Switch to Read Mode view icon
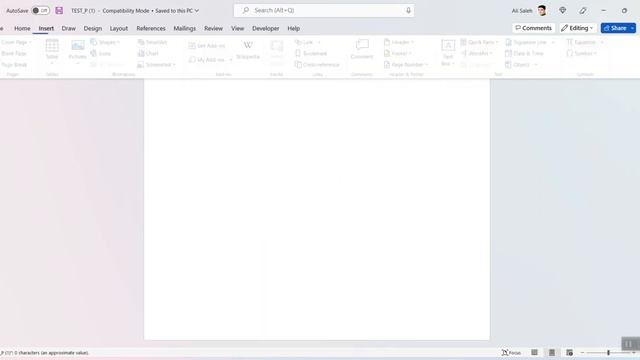The height and width of the screenshot is (360, 640). [534, 353]
